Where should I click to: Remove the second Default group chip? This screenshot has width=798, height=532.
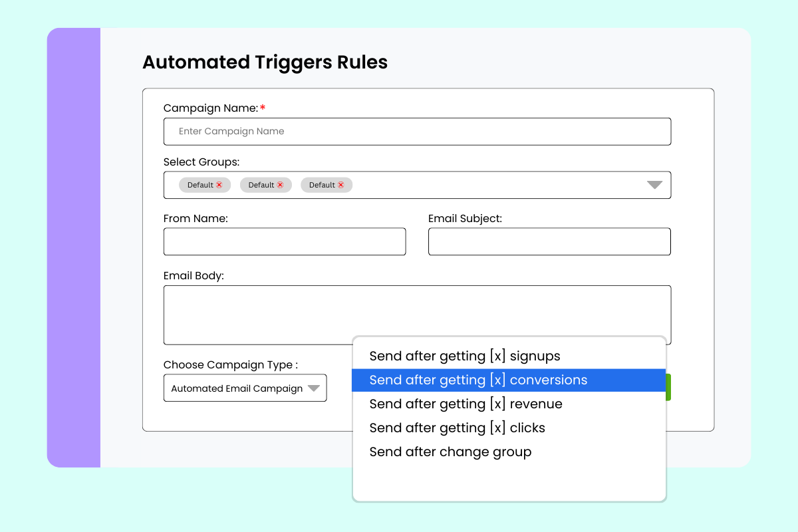(280, 185)
